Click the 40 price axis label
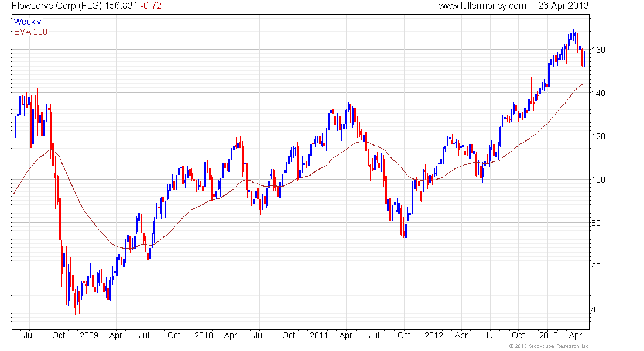This screenshot has width=644, height=351. pyautogui.click(x=597, y=310)
